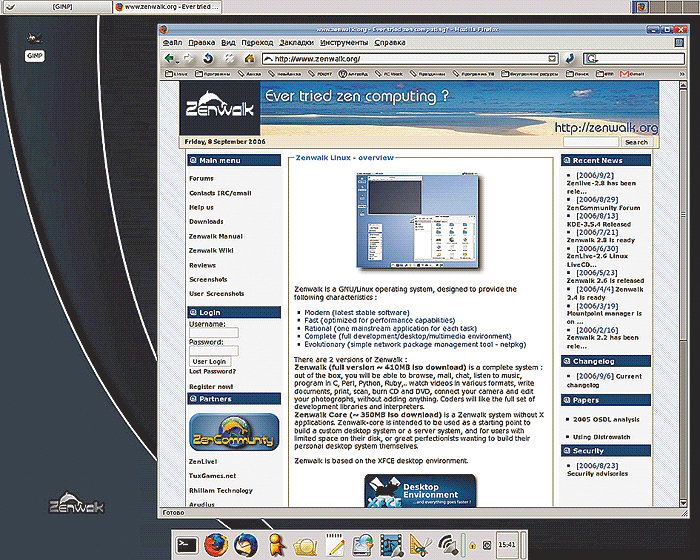This screenshot has height=560, width=700.
Task: Open the disk and network tool panel icon
Action: click(x=362, y=545)
